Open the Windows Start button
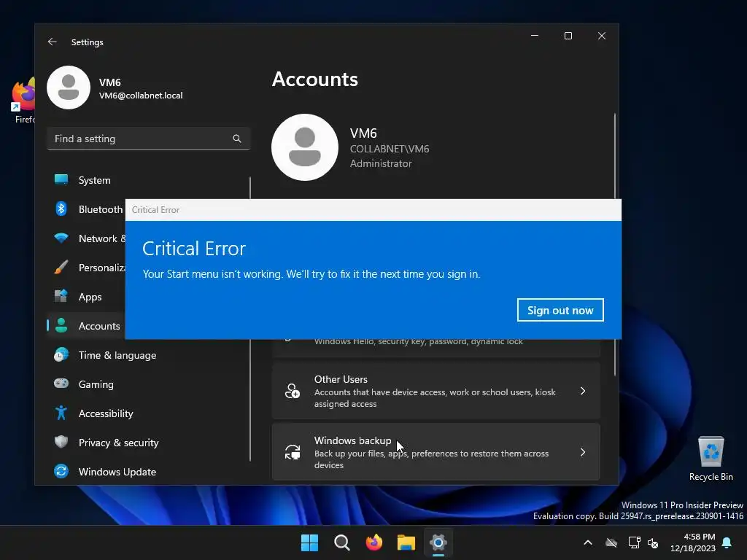This screenshot has width=747, height=560. click(309, 542)
